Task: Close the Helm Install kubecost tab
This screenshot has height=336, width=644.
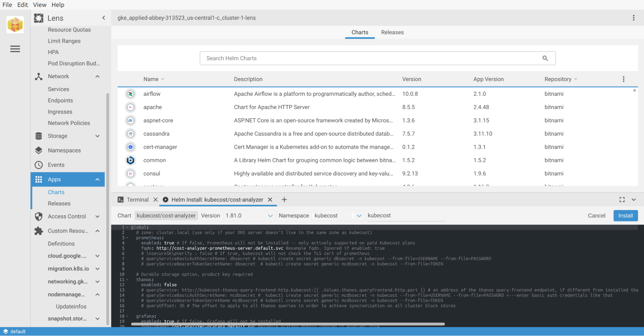Action: [x=270, y=200]
